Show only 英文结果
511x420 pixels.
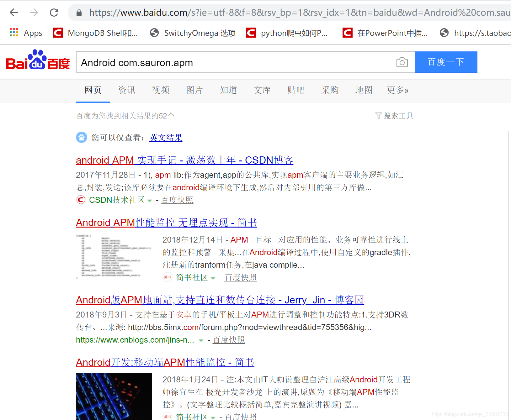coord(166,138)
